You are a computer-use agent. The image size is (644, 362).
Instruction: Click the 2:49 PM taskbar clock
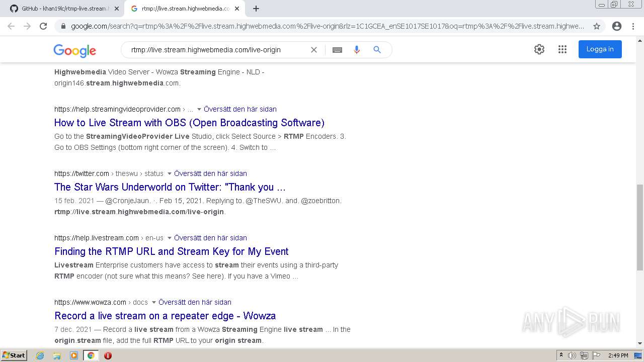[x=618, y=355]
